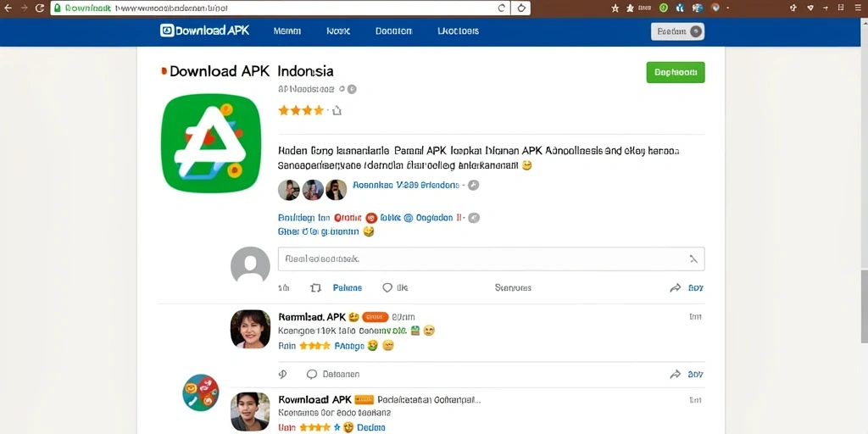The height and width of the screenshot is (434, 868).
Task: Click the share arrow under the comment box
Action: click(675, 288)
